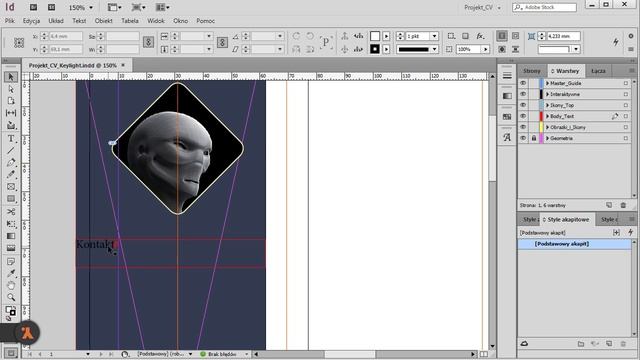Select the Content Collector tool
Viewport: 640px width, 360px height.
pyautogui.click(x=11, y=125)
